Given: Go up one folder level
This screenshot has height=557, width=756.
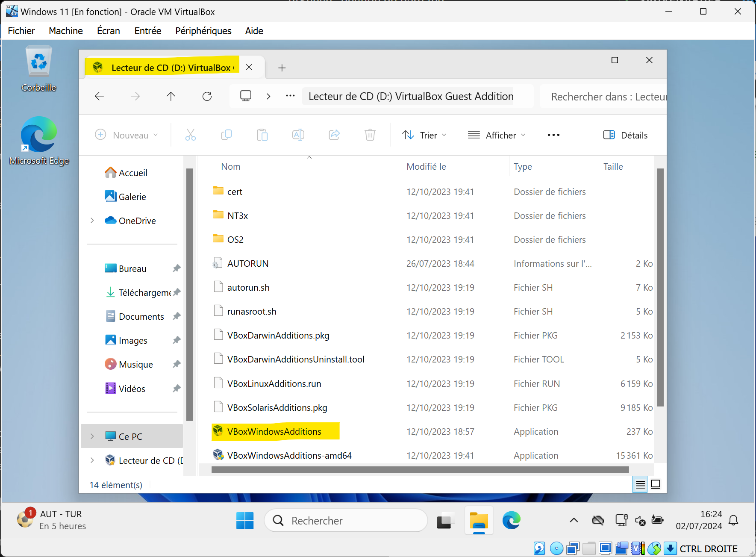Looking at the screenshot, I should [171, 96].
